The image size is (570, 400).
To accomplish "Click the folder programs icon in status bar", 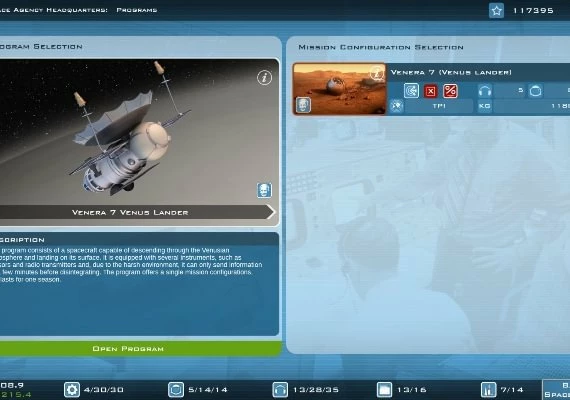I will point(384,389).
